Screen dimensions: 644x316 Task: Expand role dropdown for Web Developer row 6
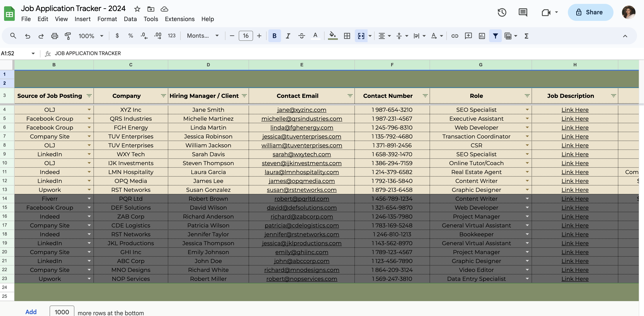[527, 127]
